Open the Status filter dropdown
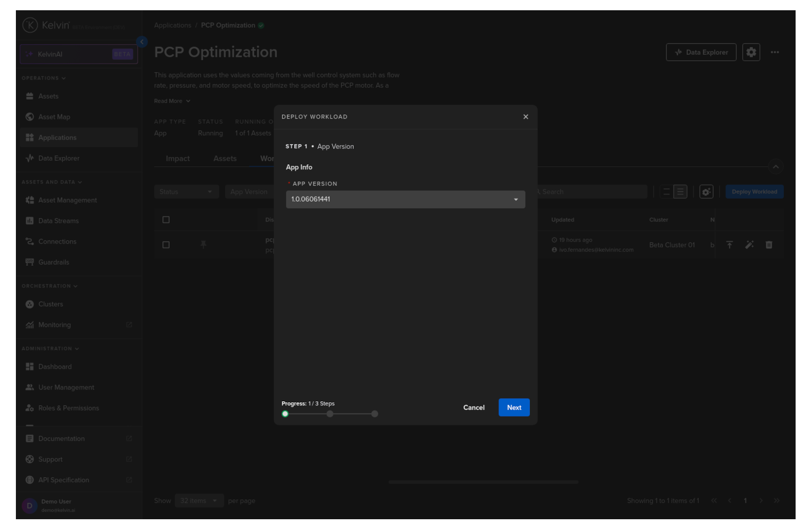The height and width of the screenshot is (530, 812). point(186,192)
